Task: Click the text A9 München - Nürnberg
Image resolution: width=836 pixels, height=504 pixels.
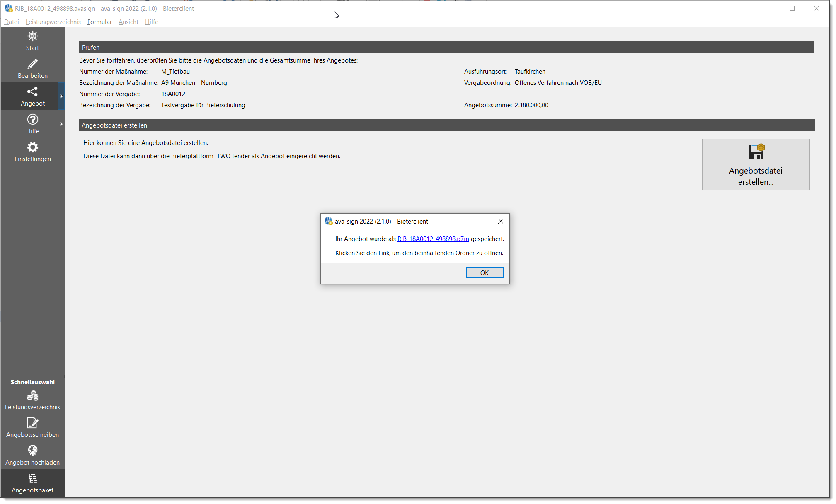Action: click(194, 83)
